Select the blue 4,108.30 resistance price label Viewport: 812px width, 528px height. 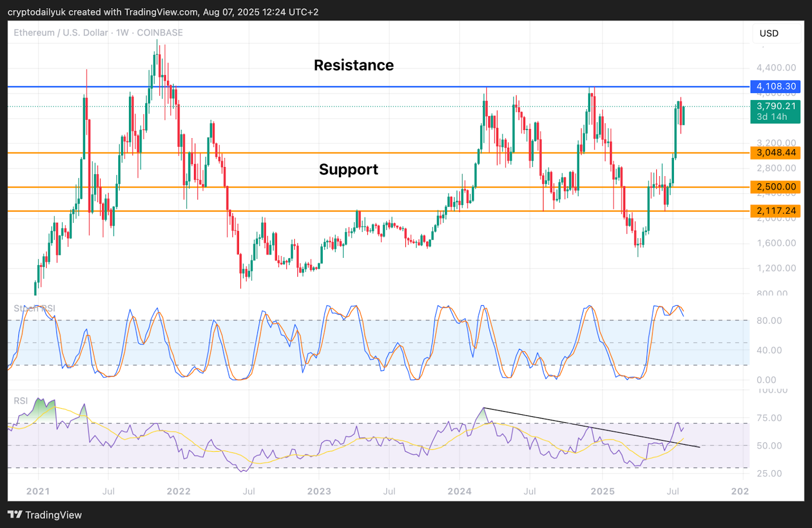pos(775,87)
